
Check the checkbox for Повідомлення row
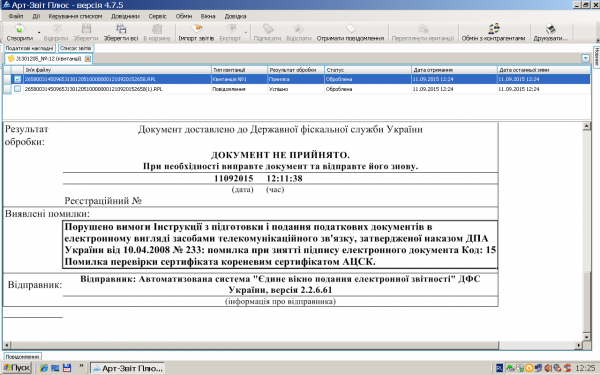tap(17, 89)
